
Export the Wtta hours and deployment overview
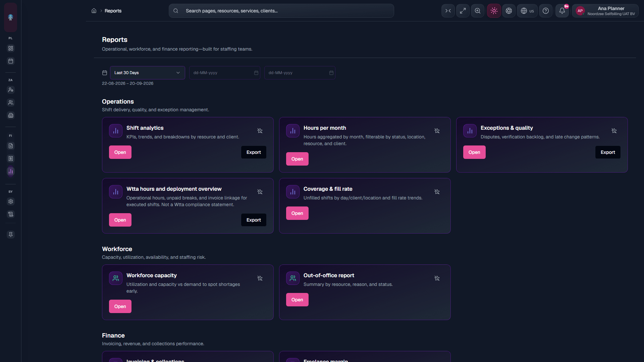point(254,220)
